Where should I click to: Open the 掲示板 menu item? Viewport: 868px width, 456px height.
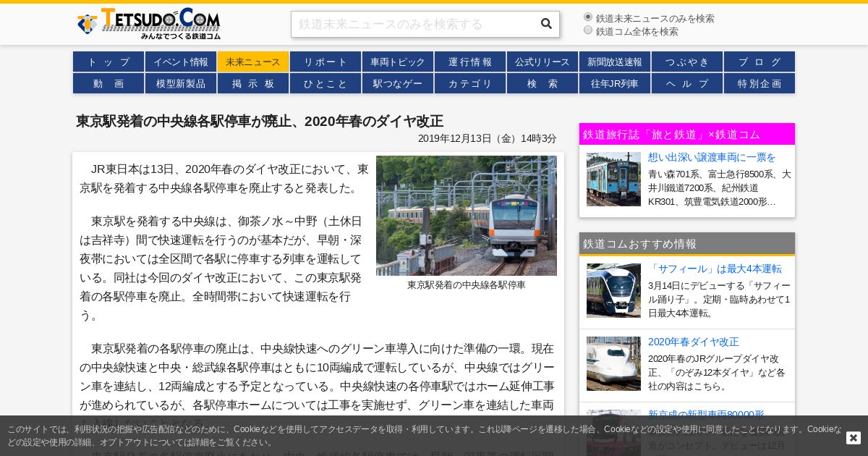point(253,83)
